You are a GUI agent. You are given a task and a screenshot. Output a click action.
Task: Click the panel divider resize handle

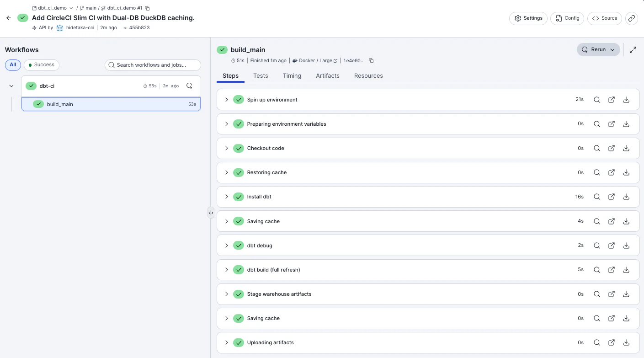pos(211,213)
